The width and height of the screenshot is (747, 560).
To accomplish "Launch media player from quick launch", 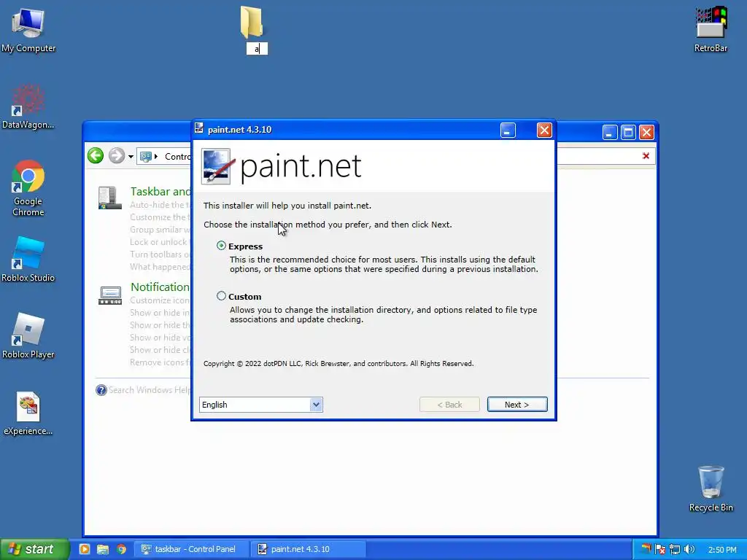I will click(x=85, y=549).
